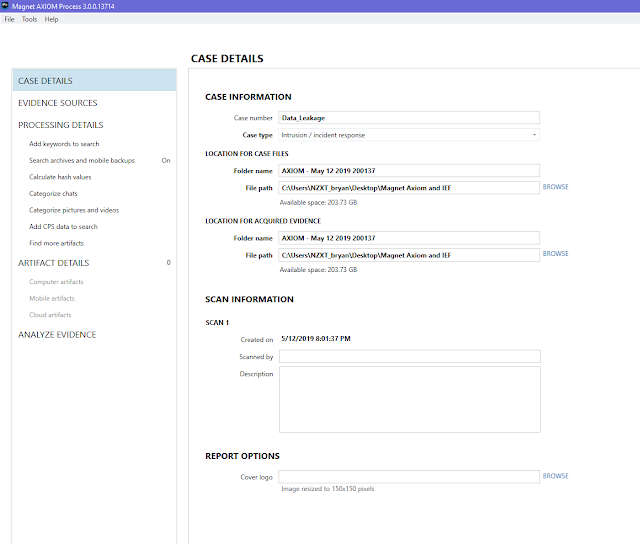Go to EVIDENCE SOURCES section
The height and width of the screenshot is (544, 640).
click(58, 103)
